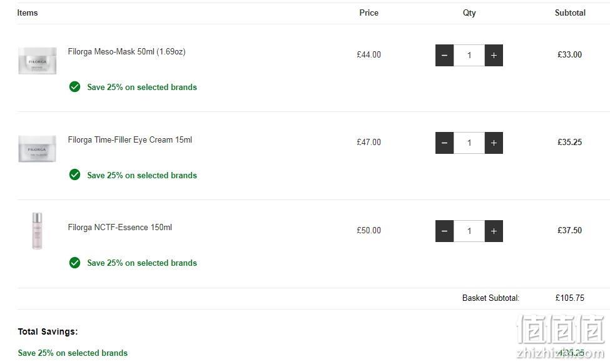The height and width of the screenshot is (364, 610).
Task: Open Filorga Time-Filler Eye Cream 15ml link
Action: (130, 139)
